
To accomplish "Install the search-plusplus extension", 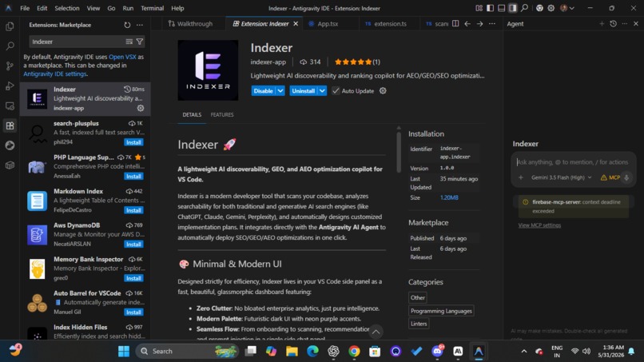I will click(133, 142).
